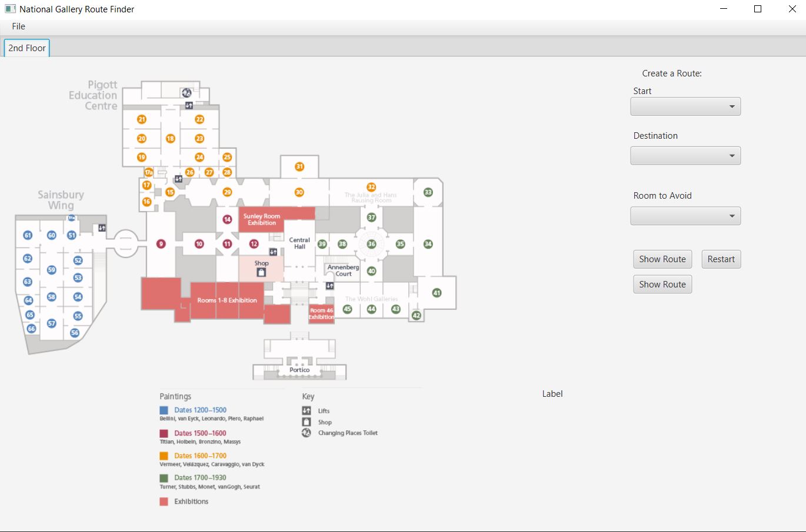Select room 36 circle near the Rausing Room
The height and width of the screenshot is (532, 806).
tap(371, 243)
